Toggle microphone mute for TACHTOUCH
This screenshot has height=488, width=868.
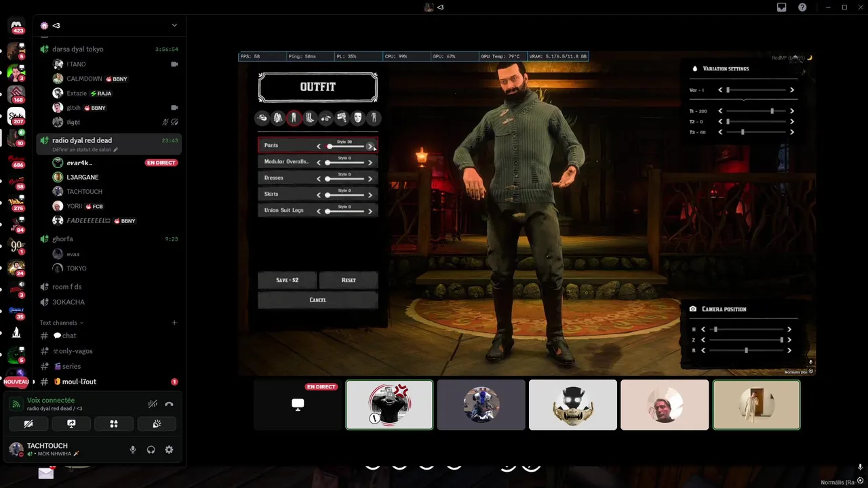click(133, 449)
